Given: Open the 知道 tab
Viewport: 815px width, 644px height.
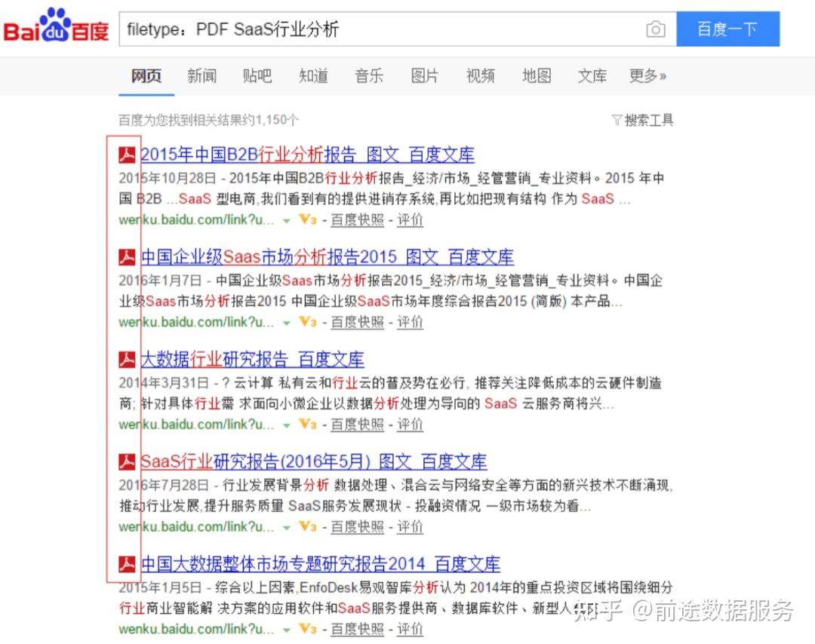Looking at the screenshot, I should 313,76.
